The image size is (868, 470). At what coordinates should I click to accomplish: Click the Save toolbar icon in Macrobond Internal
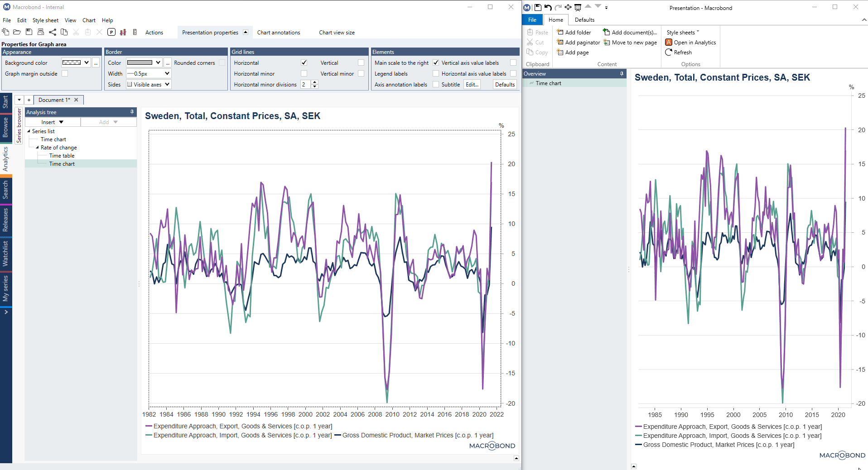[x=29, y=32]
